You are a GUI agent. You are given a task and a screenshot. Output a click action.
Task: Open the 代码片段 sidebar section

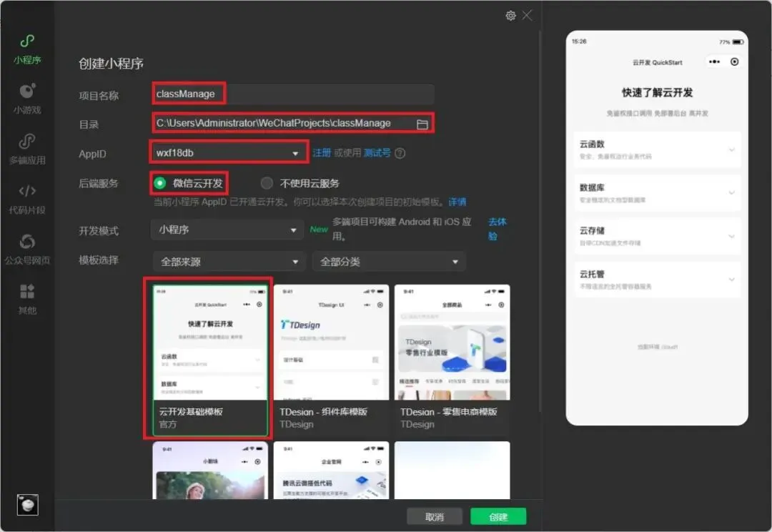click(27, 199)
